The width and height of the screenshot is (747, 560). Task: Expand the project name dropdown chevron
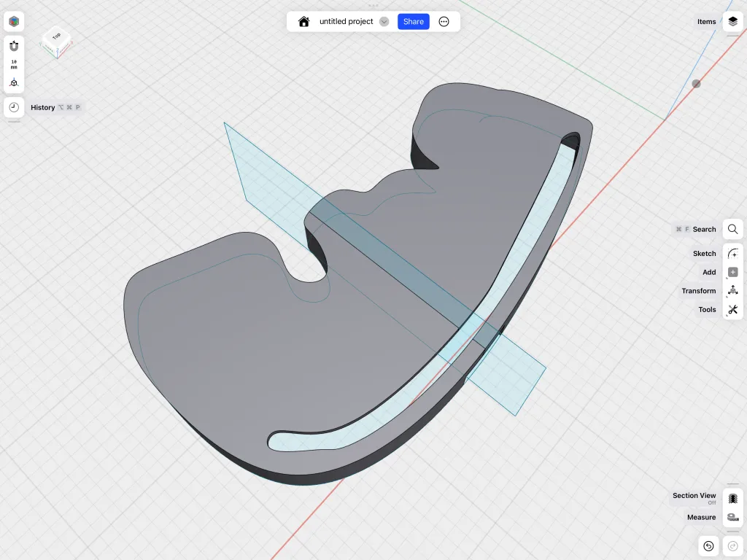click(384, 21)
